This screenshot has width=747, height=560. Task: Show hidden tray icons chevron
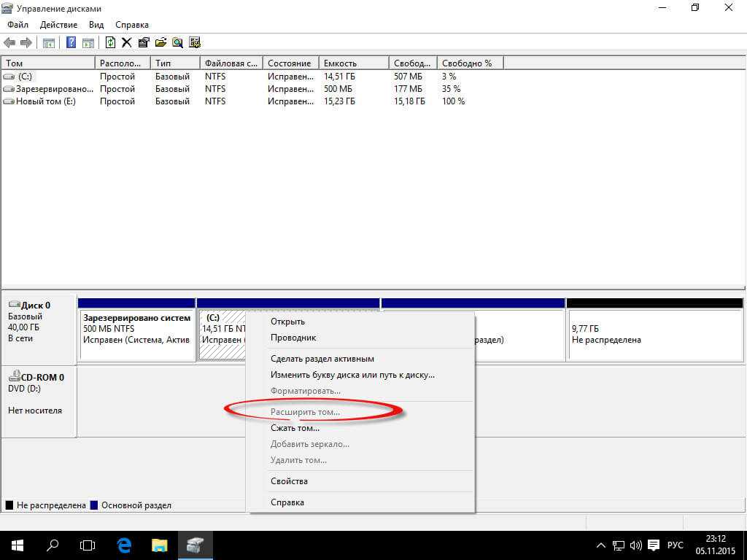pyautogui.click(x=601, y=545)
